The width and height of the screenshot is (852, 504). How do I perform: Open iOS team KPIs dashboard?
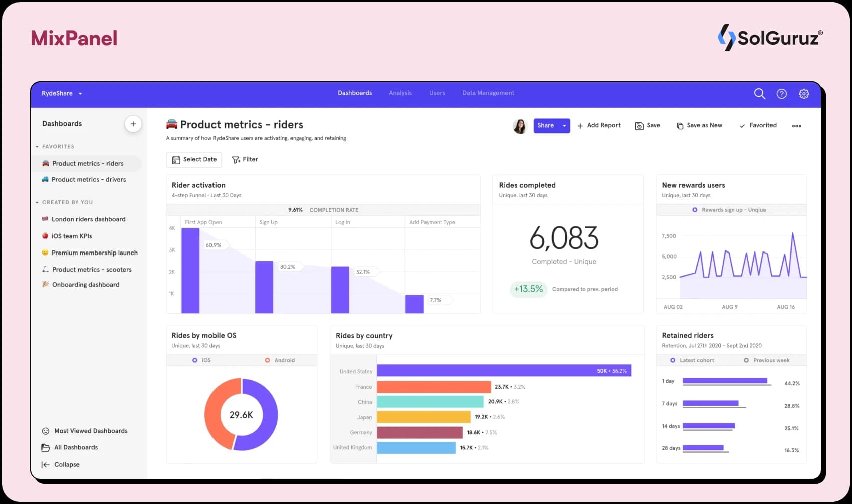point(72,236)
